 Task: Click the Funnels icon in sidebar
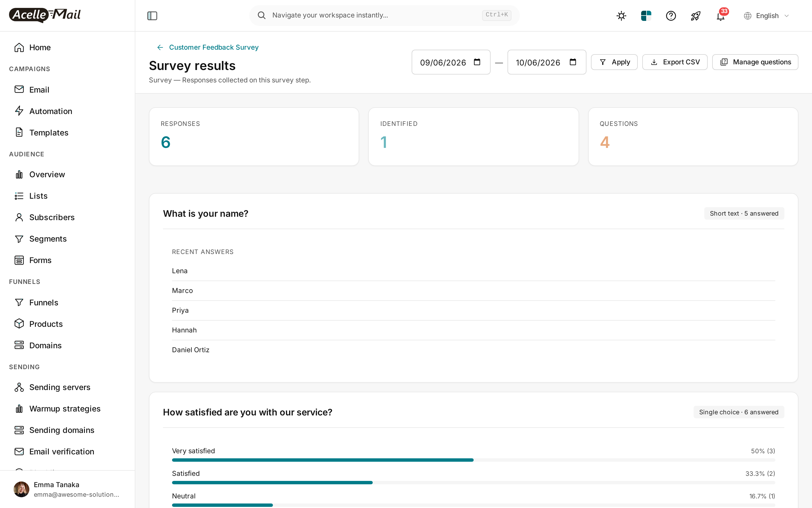19,303
